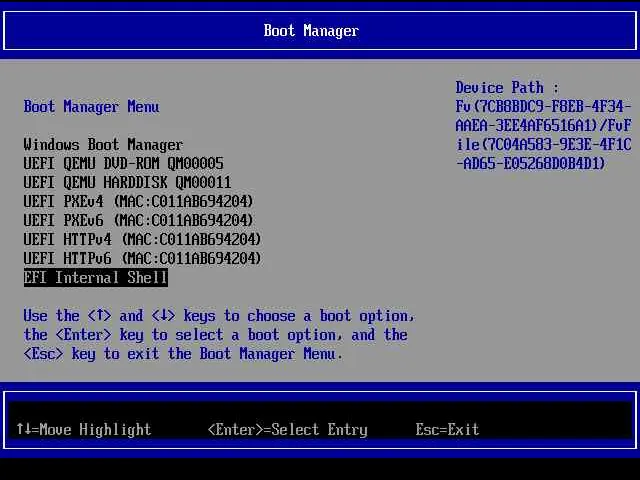Click highlighted EFI Internal Shell entry
The width and height of the screenshot is (640, 480).
(96, 278)
